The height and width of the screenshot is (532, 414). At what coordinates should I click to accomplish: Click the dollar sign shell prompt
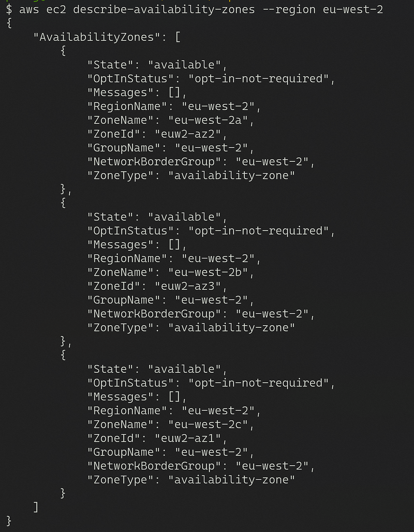(x=9, y=9)
